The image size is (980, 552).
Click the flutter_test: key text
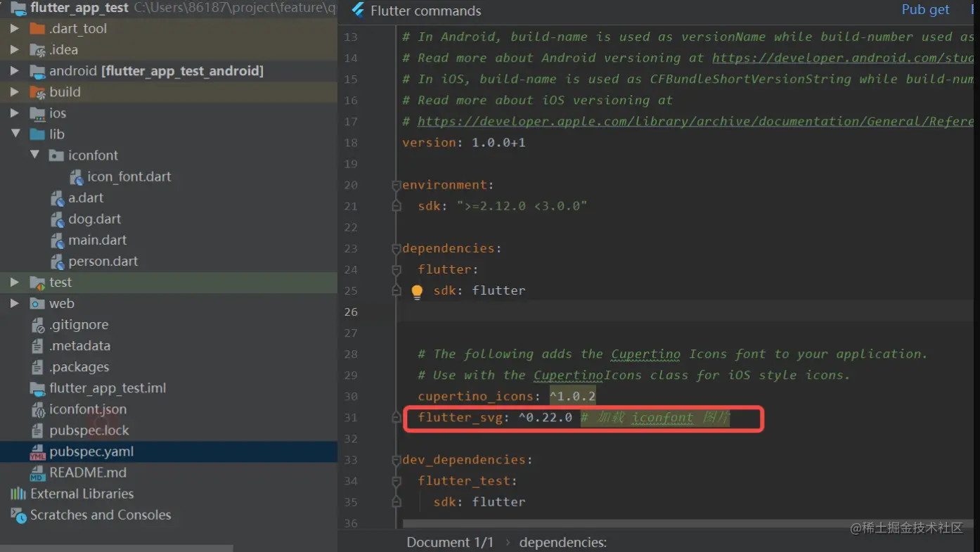tap(468, 481)
